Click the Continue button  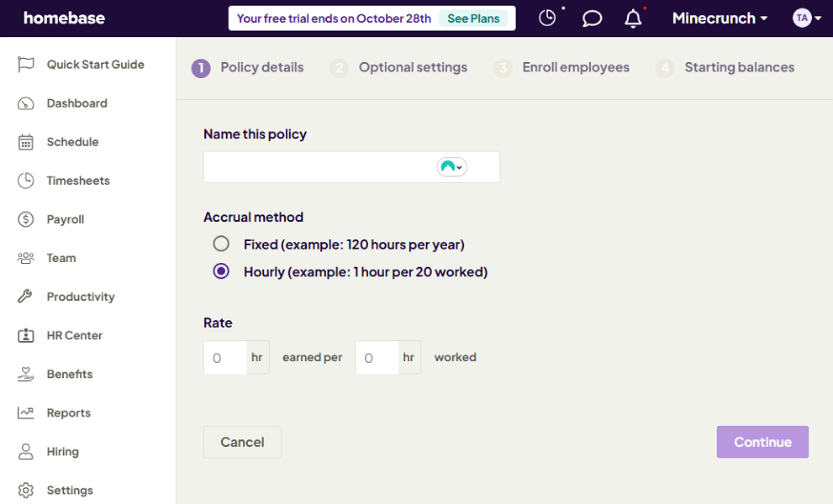[762, 441]
